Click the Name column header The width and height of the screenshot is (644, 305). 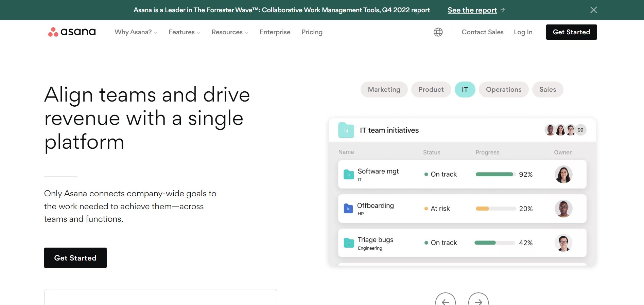tap(346, 152)
